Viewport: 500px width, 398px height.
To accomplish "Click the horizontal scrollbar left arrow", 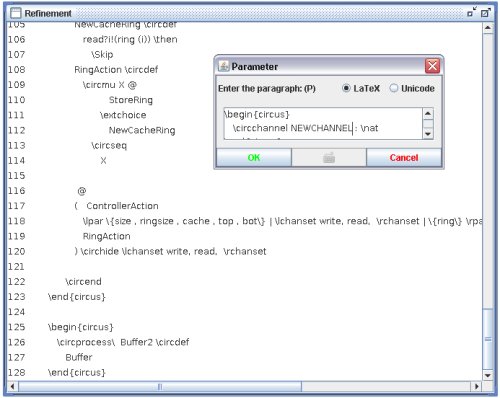I will [12, 386].
